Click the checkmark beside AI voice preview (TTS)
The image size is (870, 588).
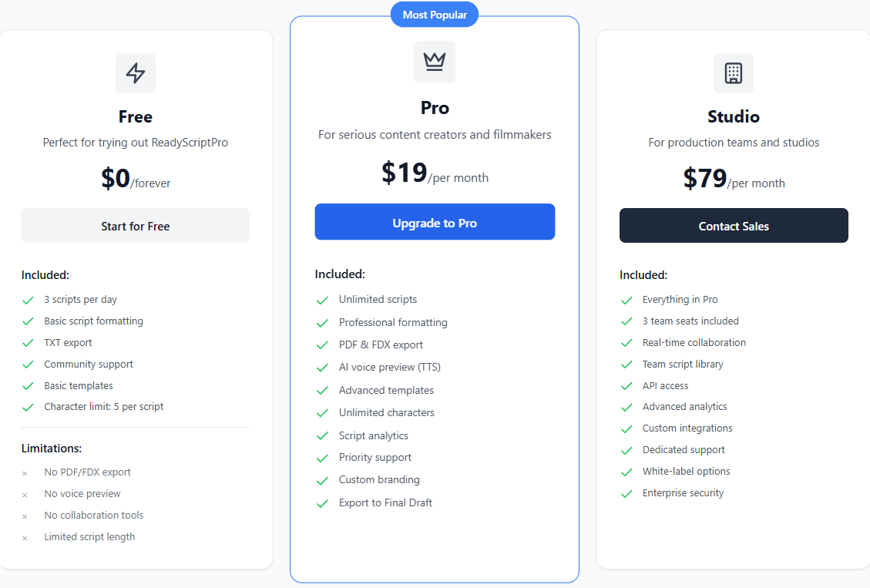click(x=322, y=368)
